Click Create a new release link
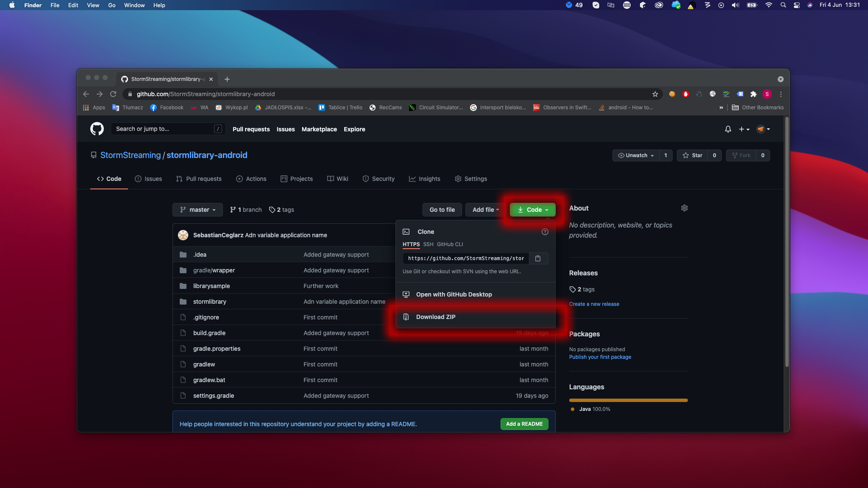868x488 pixels. [x=594, y=304]
